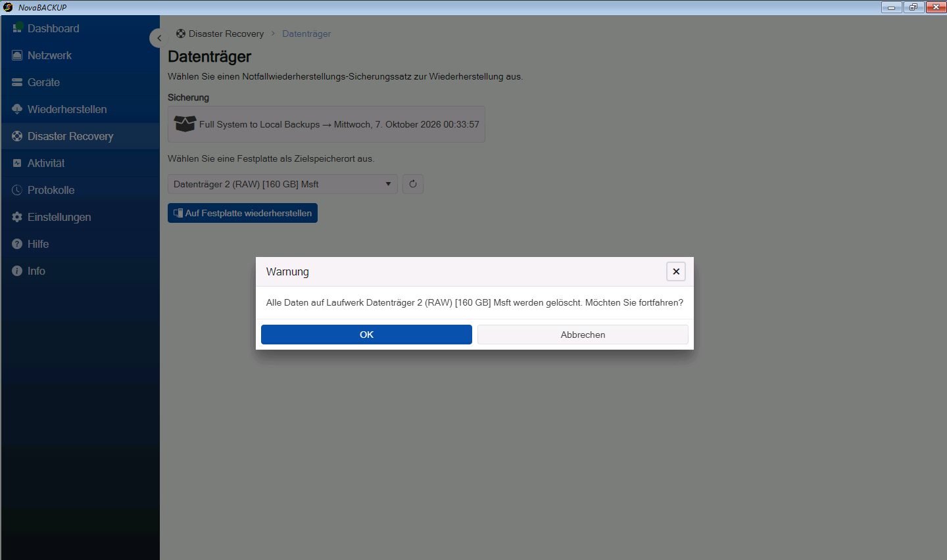The height and width of the screenshot is (560, 947).
Task: Click the refresh disk list icon
Action: click(x=413, y=184)
